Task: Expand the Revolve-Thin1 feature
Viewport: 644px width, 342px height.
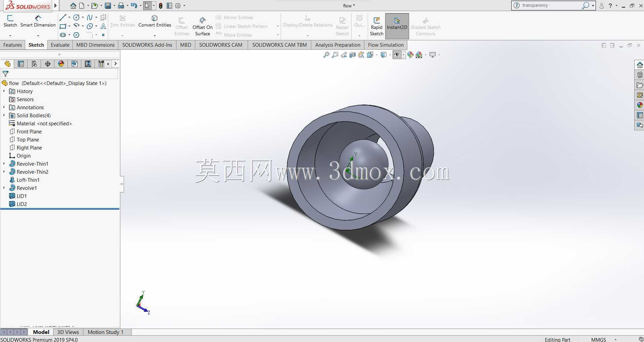Action: coord(4,164)
